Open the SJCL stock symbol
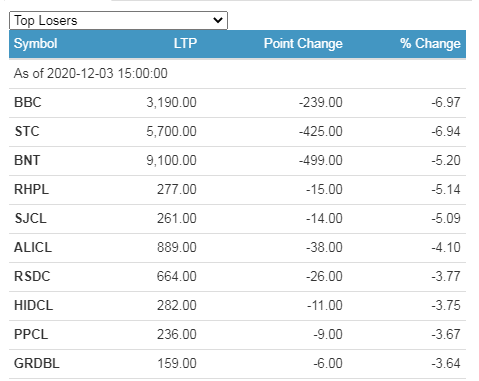Viewport: 479px width, 381px height. tap(30, 218)
